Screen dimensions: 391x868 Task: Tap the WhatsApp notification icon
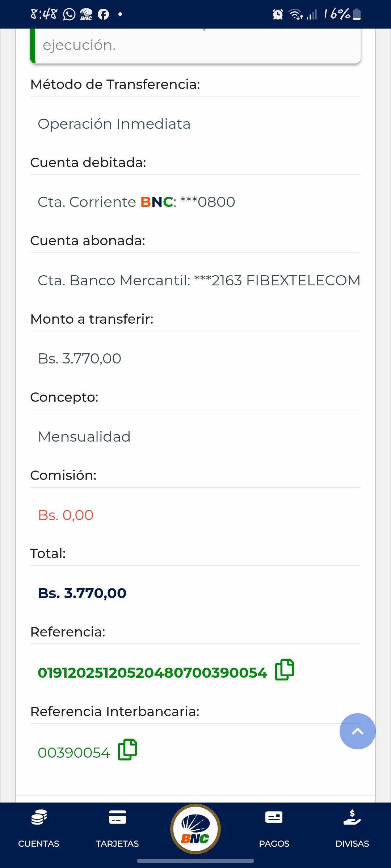[x=69, y=14]
